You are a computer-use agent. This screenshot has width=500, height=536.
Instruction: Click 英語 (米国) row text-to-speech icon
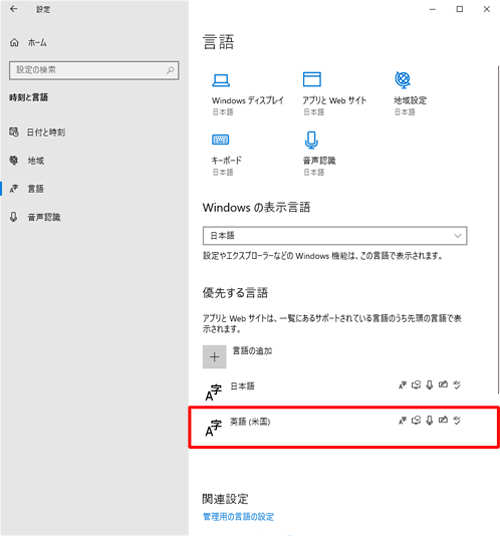click(x=416, y=420)
